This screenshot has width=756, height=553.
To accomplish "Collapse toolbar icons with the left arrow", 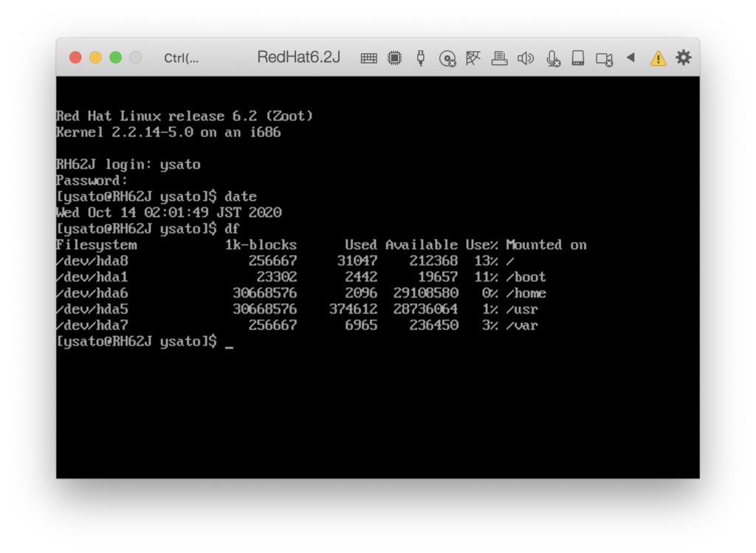I will (630, 57).
